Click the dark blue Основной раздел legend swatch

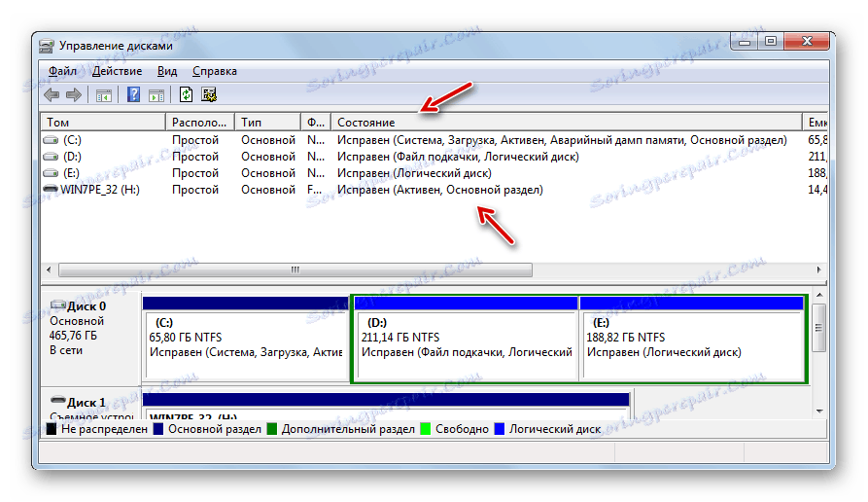point(158,429)
